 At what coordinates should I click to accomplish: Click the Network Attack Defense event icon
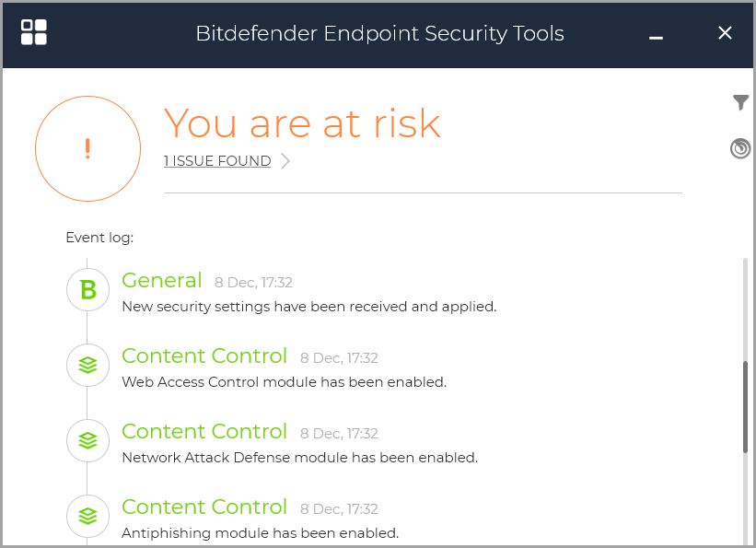pos(87,441)
